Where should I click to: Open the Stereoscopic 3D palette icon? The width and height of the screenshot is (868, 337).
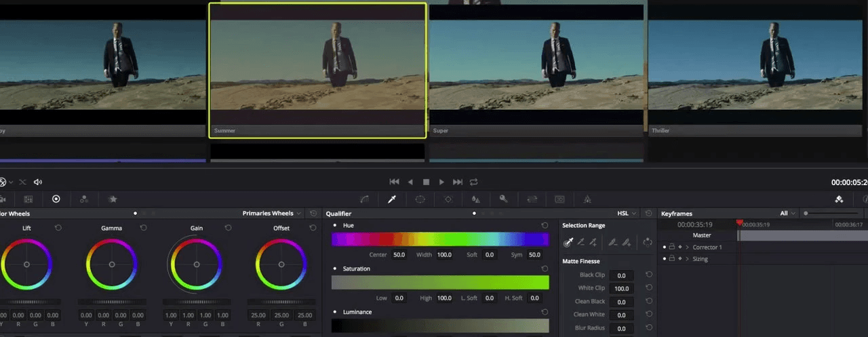click(x=559, y=199)
